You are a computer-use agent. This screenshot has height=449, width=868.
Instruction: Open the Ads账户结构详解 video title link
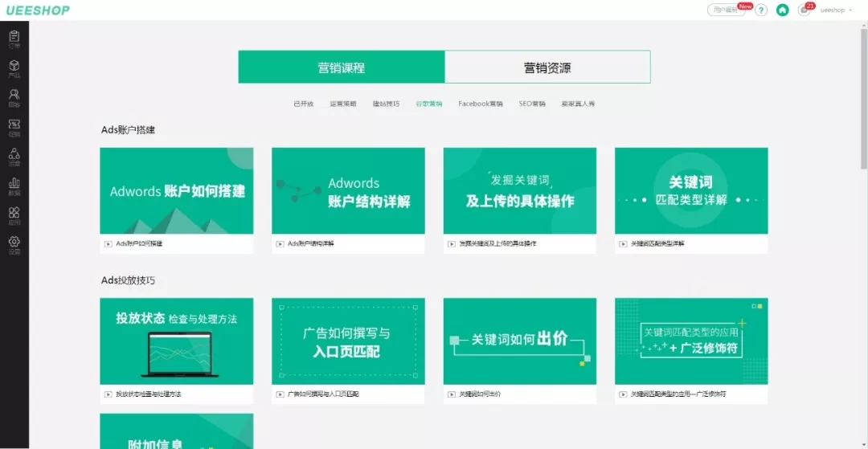click(x=310, y=243)
